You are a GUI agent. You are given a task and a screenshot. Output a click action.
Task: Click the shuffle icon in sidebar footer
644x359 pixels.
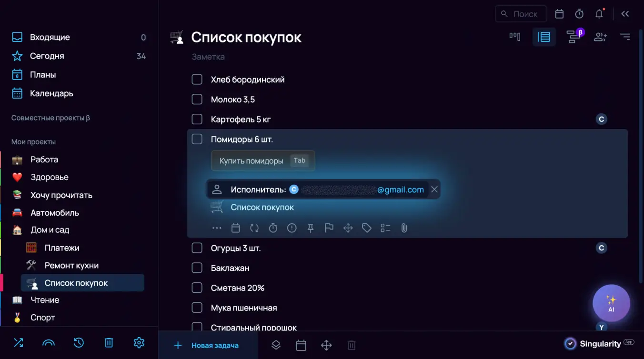18,342
